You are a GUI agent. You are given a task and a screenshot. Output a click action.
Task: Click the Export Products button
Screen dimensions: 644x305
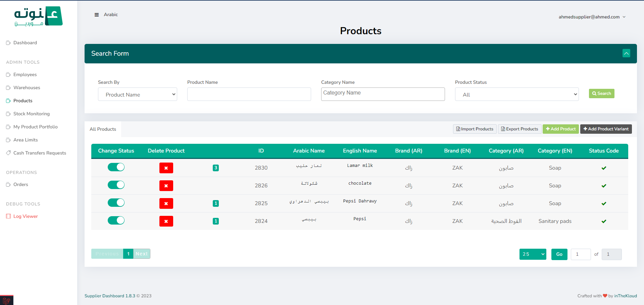coord(519,129)
